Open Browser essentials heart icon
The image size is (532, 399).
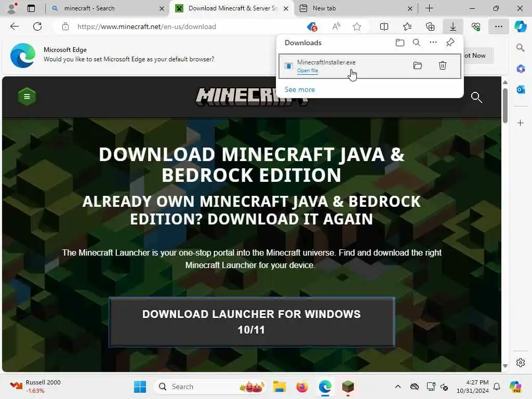[476, 26]
